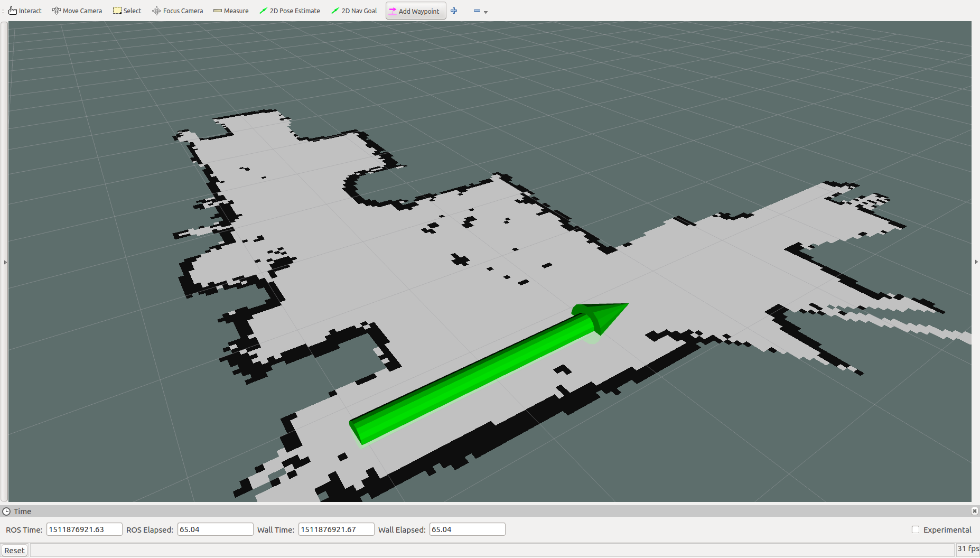
Task: Toggle the Add Waypoint tool
Action: tap(416, 11)
